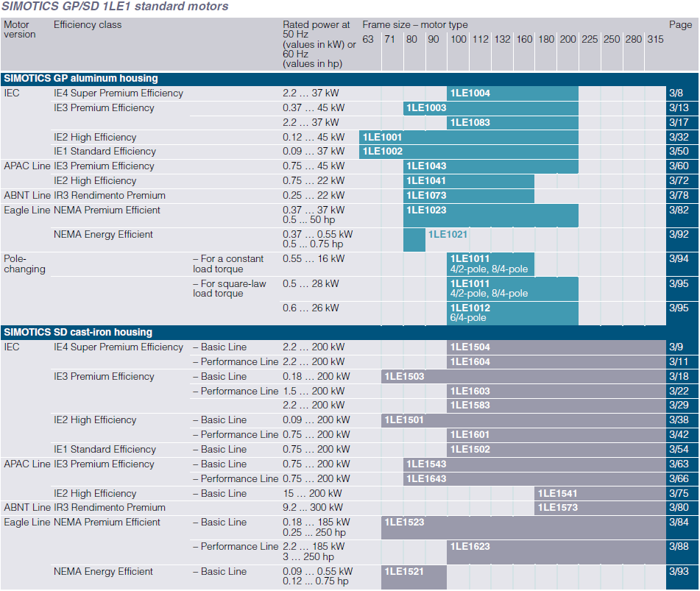
Task: Click the frame size 315 column header
Action: click(655, 39)
